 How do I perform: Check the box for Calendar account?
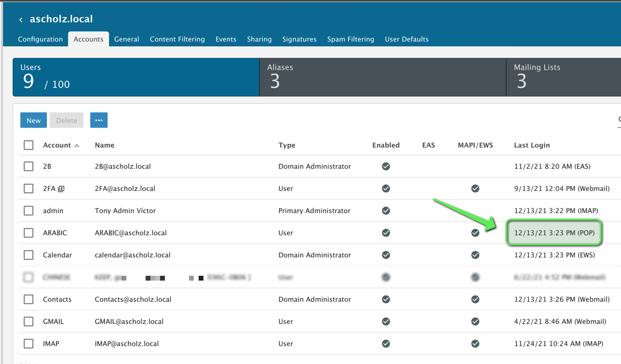[x=29, y=255]
